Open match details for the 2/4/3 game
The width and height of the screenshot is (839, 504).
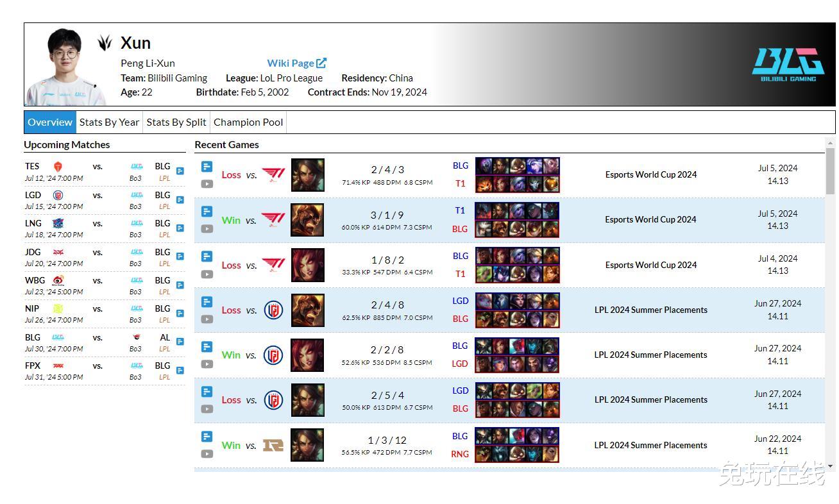pos(207,167)
